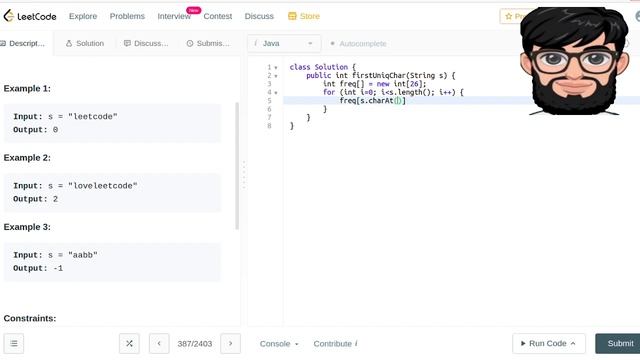Viewport: 640px width, 360px height.
Task: Open the Discuss forum
Action: 259,16
